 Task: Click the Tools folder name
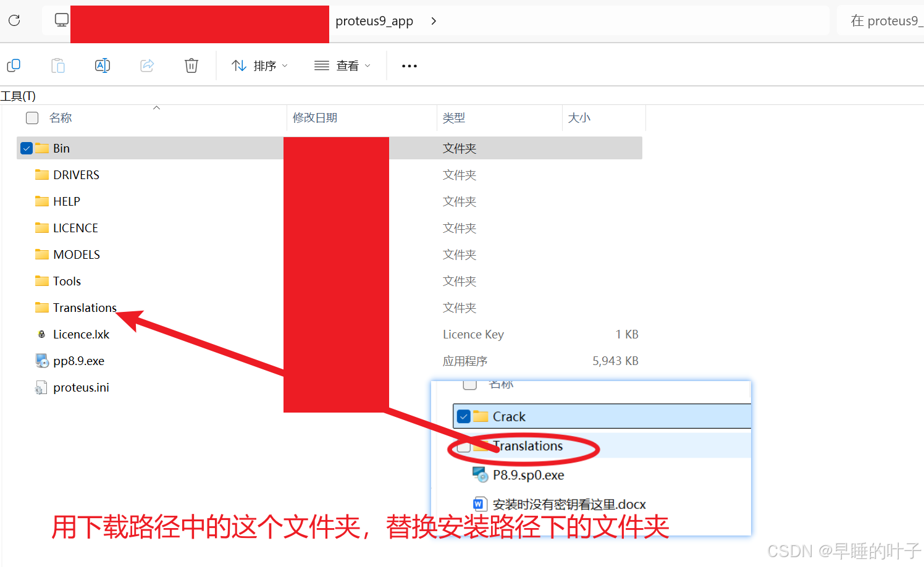point(67,281)
